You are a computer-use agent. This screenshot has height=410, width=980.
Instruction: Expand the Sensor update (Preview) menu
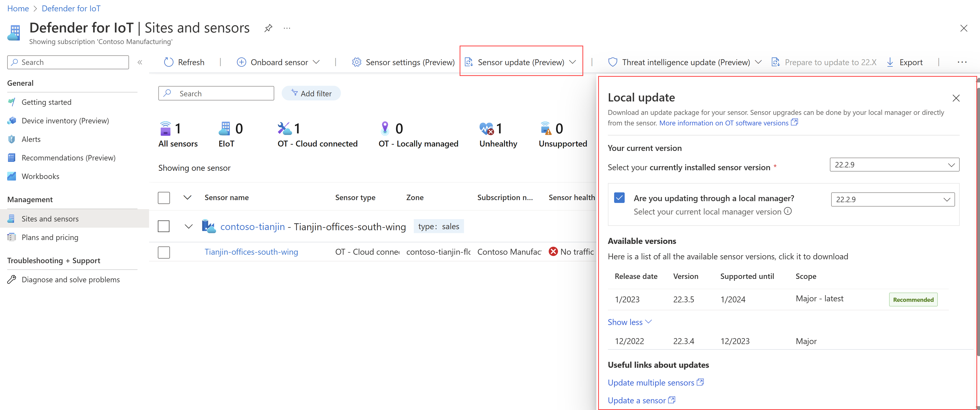[x=520, y=62]
